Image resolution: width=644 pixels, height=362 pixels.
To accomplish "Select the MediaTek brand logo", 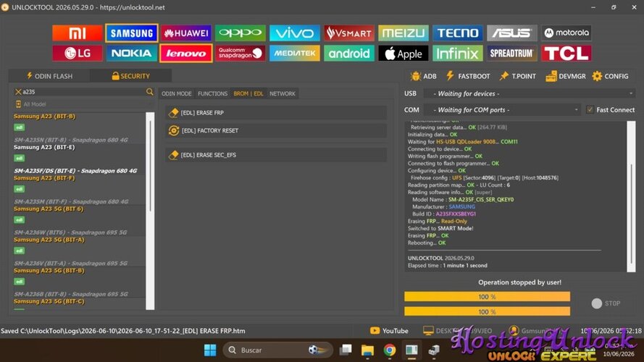I will point(295,54).
